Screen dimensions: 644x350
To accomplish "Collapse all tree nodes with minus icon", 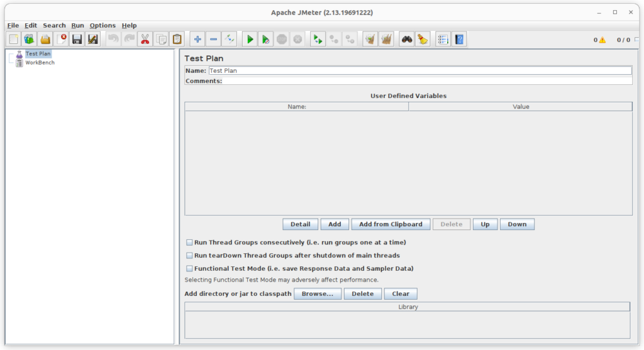I will 214,40.
